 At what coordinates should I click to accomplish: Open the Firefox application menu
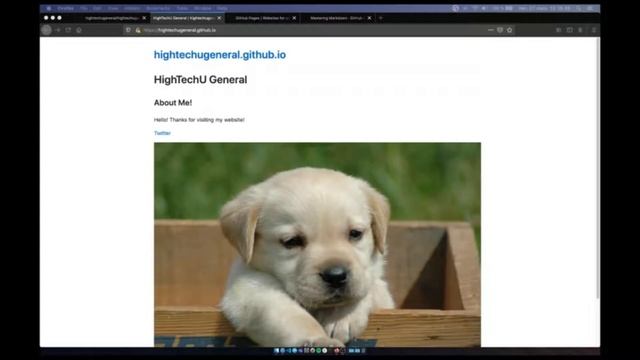point(65,8)
